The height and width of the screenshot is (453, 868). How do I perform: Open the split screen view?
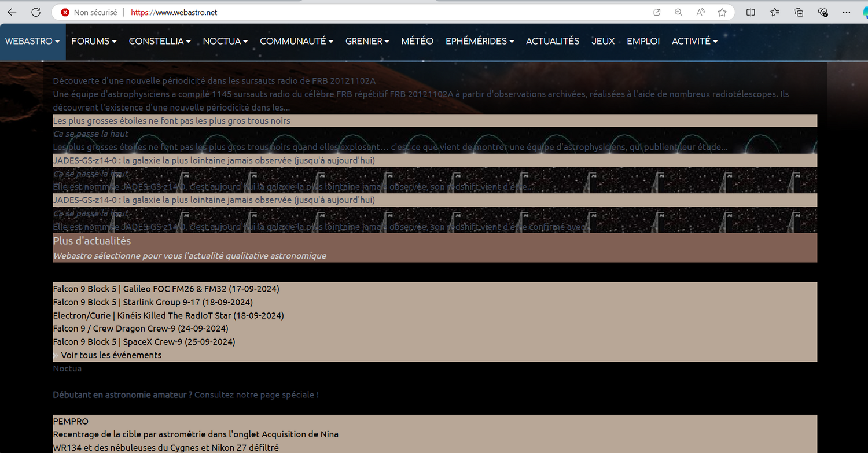tap(751, 12)
